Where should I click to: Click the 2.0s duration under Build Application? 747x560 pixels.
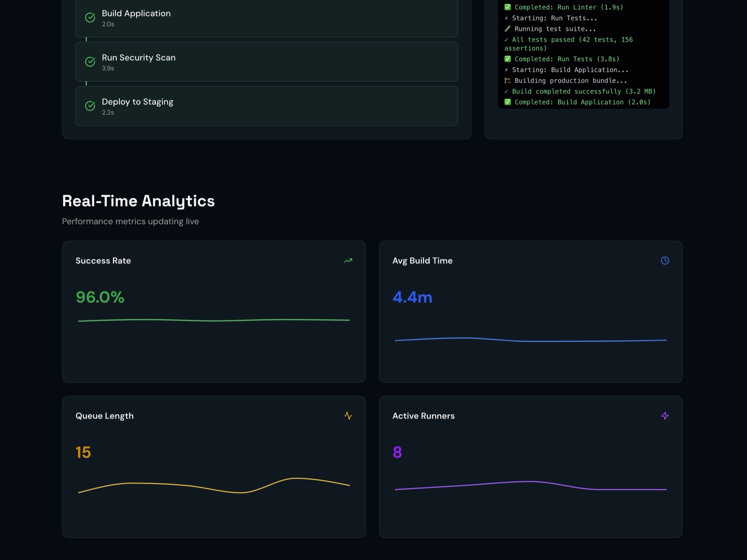coord(108,24)
